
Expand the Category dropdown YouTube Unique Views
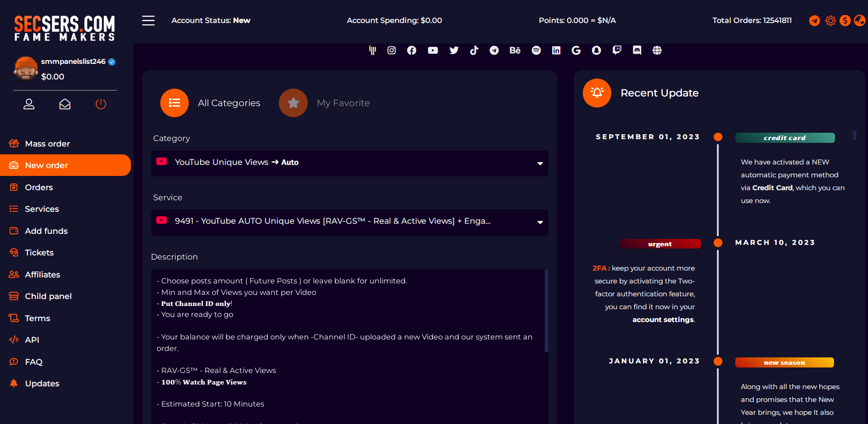[x=349, y=163]
